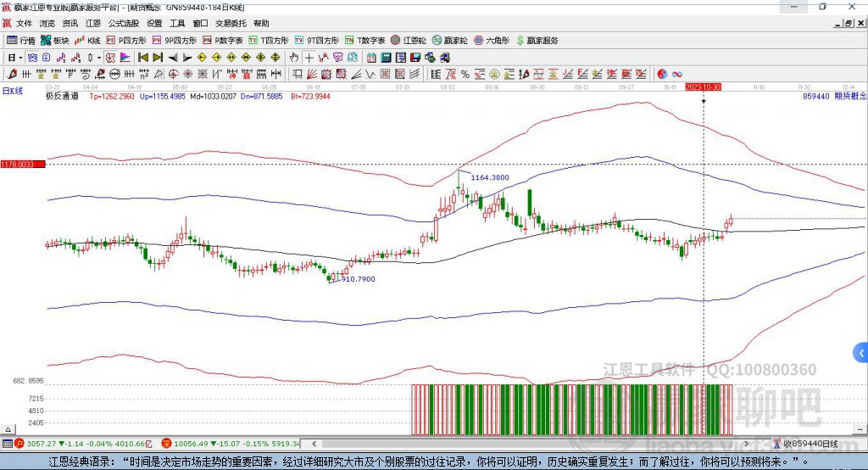Open the T四方形 tool
The height and width of the screenshot is (470, 868).
[x=269, y=41]
